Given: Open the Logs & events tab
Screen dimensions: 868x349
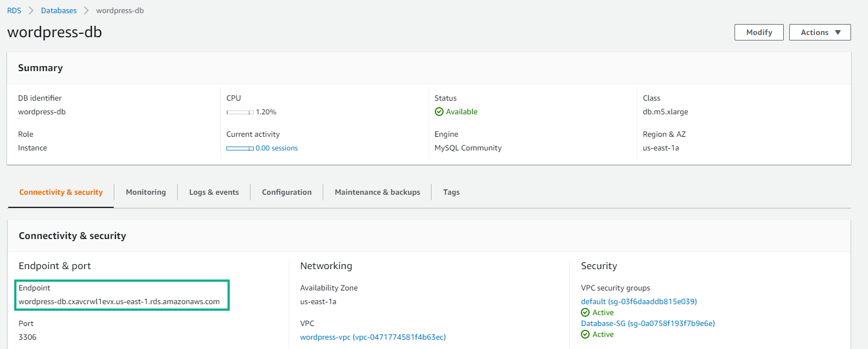Looking at the screenshot, I should (214, 192).
